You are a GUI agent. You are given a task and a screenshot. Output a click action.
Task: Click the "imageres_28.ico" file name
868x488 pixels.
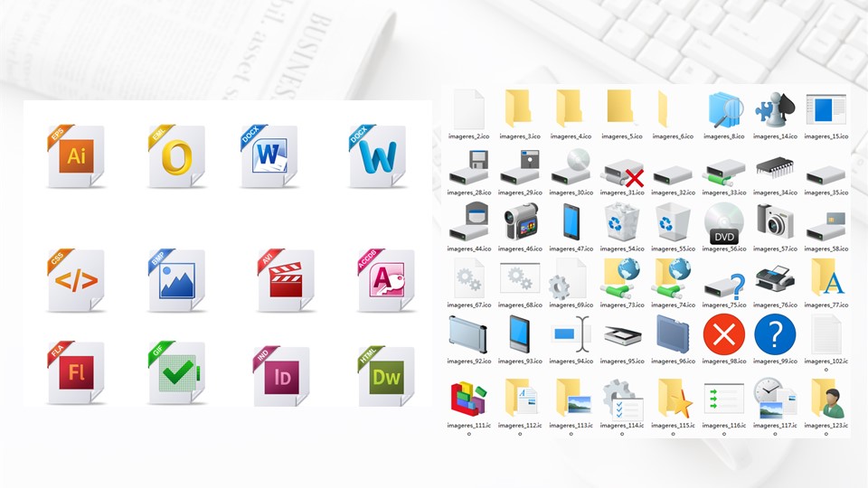[x=469, y=192]
